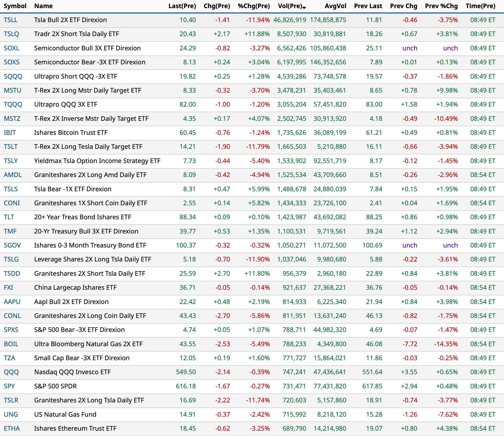Sort by %Chg(Pre) column header
The height and width of the screenshot is (436, 504).
pyautogui.click(x=254, y=6)
